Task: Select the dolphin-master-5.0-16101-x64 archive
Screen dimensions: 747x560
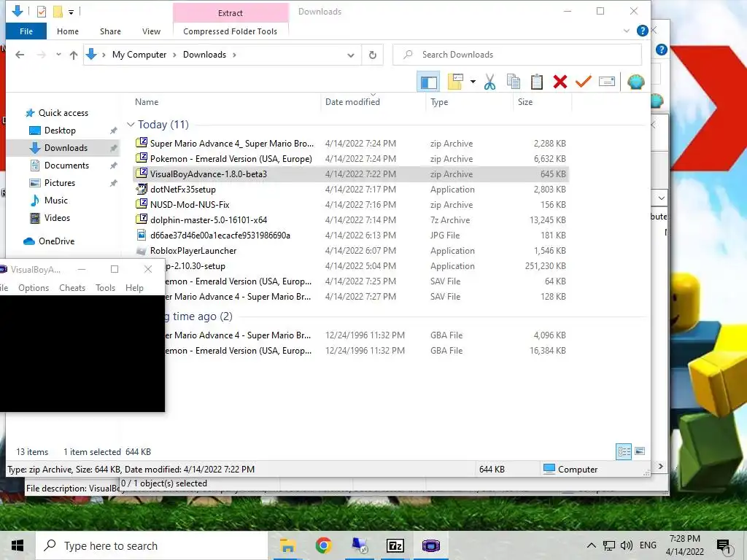Action: pyautogui.click(x=351, y=219)
